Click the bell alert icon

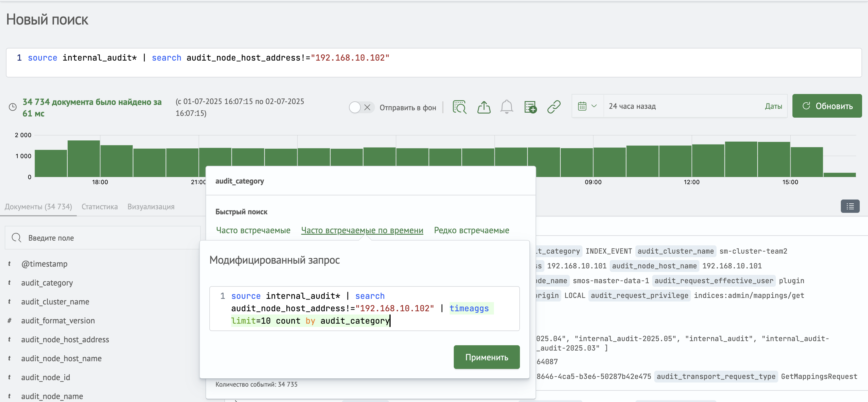506,107
